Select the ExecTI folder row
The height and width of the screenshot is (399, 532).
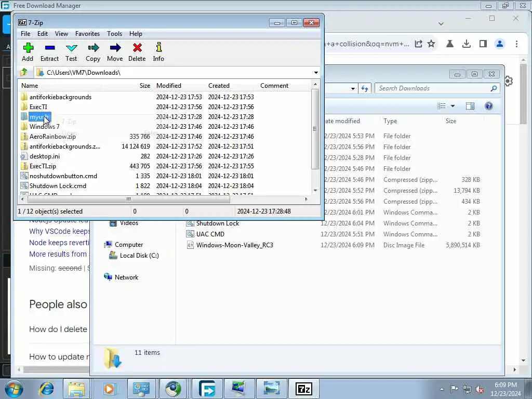coord(38,107)
